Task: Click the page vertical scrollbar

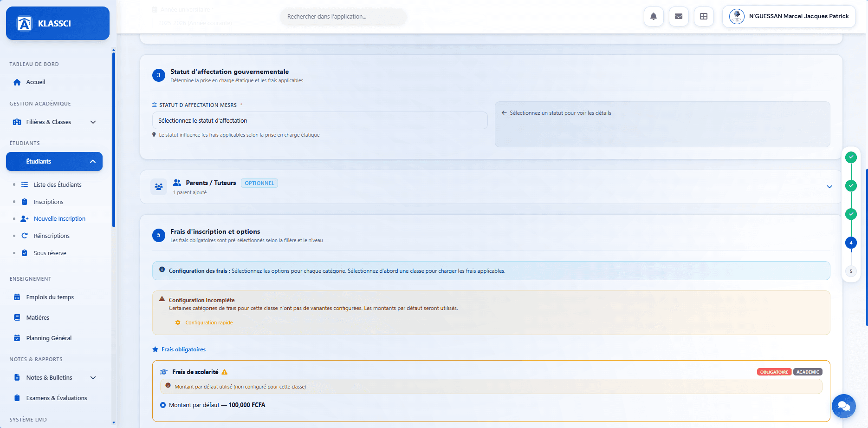Action: pyautogui.click(x=867, y=246)
